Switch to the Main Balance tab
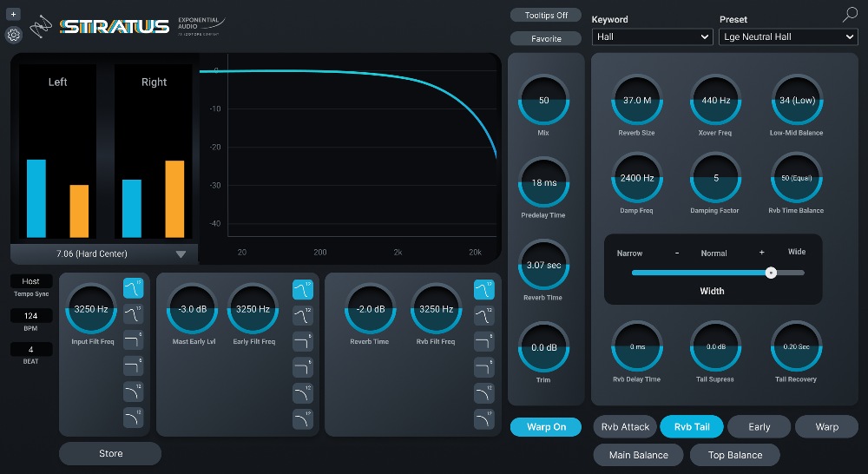868x474 pixels. coord(639,454)
